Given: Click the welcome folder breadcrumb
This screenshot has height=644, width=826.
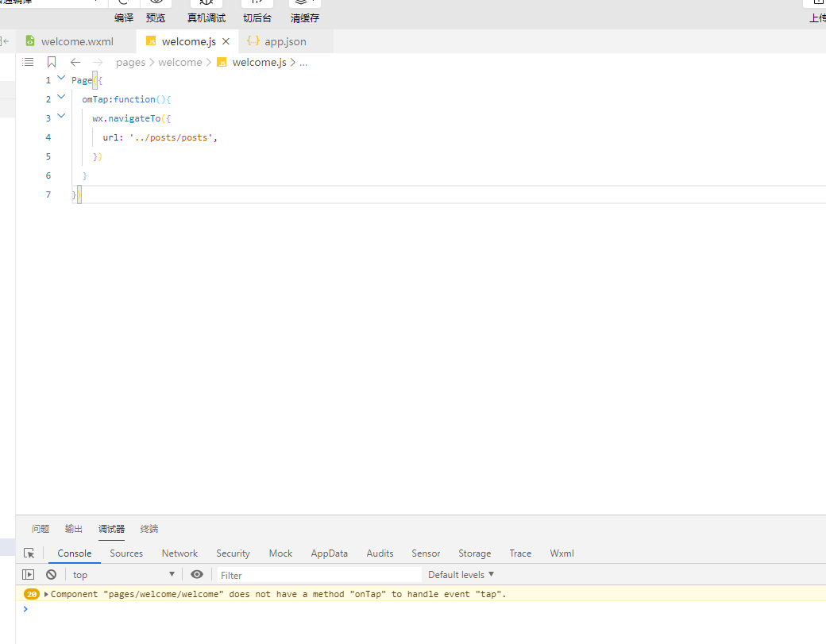Looking at the screenshot, I should click(180, 62).
